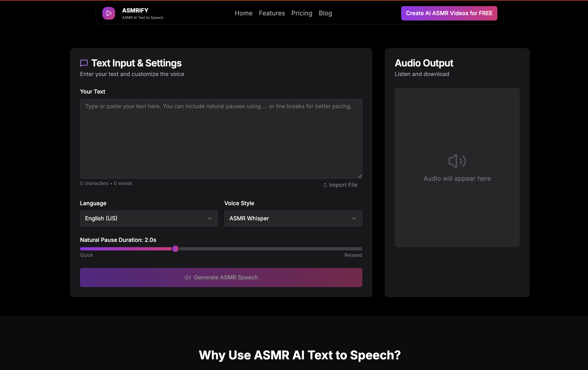Click the Import File link
The height and width of the screenshot is (370, 588).
[343, 185]
